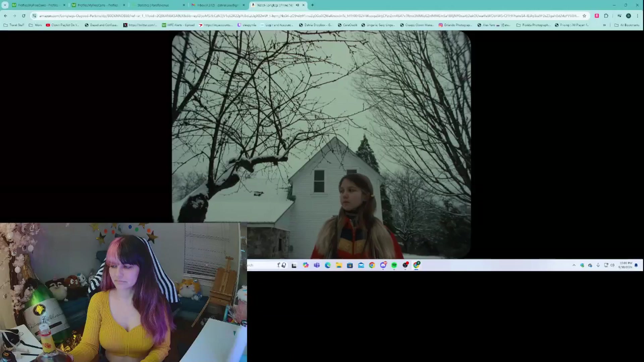
Task: Open the Clown Playlist YouTube bookmark
Action: coord(62,25)
